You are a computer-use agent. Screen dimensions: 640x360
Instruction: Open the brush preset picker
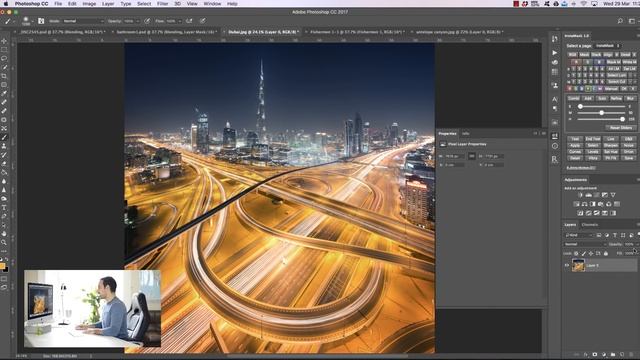click(x=27, y=21)
